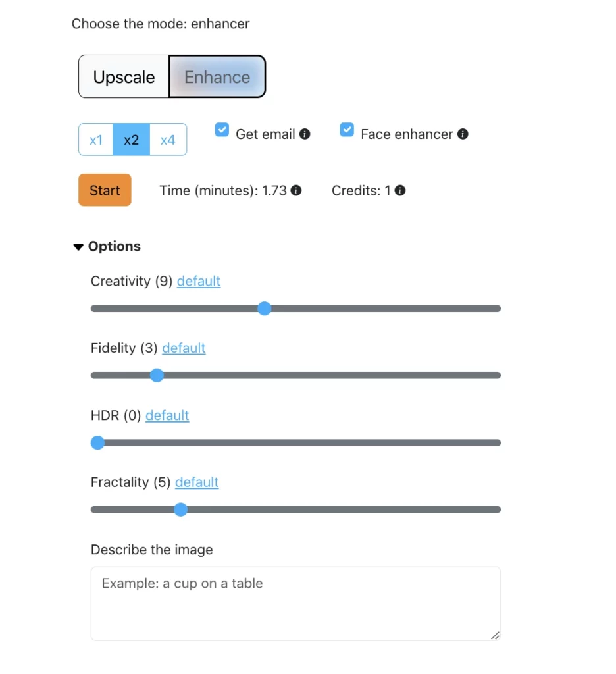Select the Enhance mode tab
Viewport: 616px width, 674px height.
pyautogui.click(x=217, y=77)
